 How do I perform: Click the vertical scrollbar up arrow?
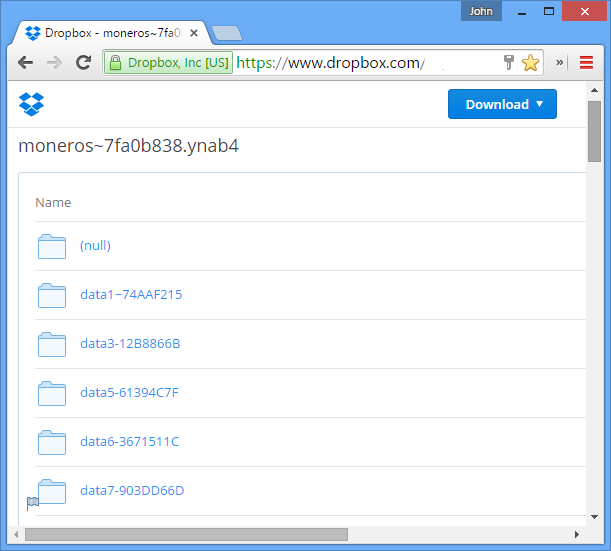[594, 90]
